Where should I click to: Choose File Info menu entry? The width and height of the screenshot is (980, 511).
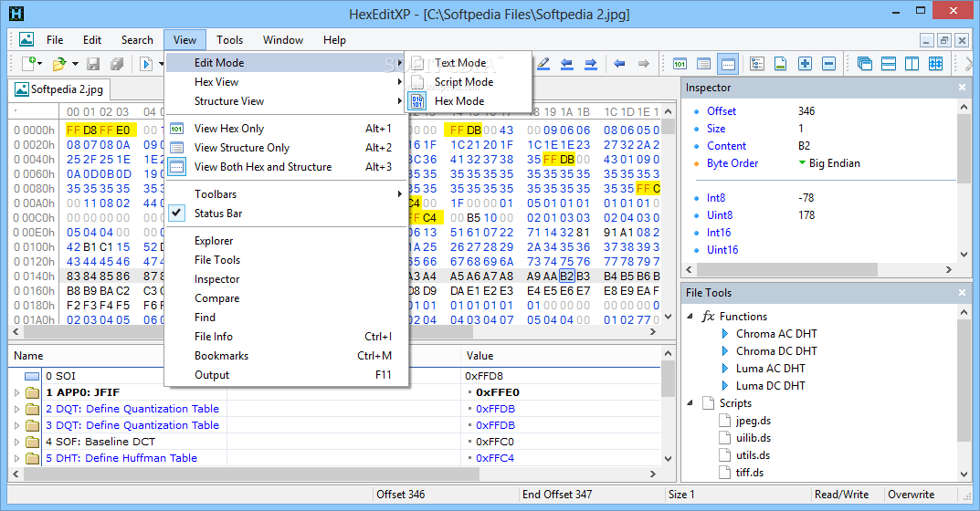(x=286, y=336)
